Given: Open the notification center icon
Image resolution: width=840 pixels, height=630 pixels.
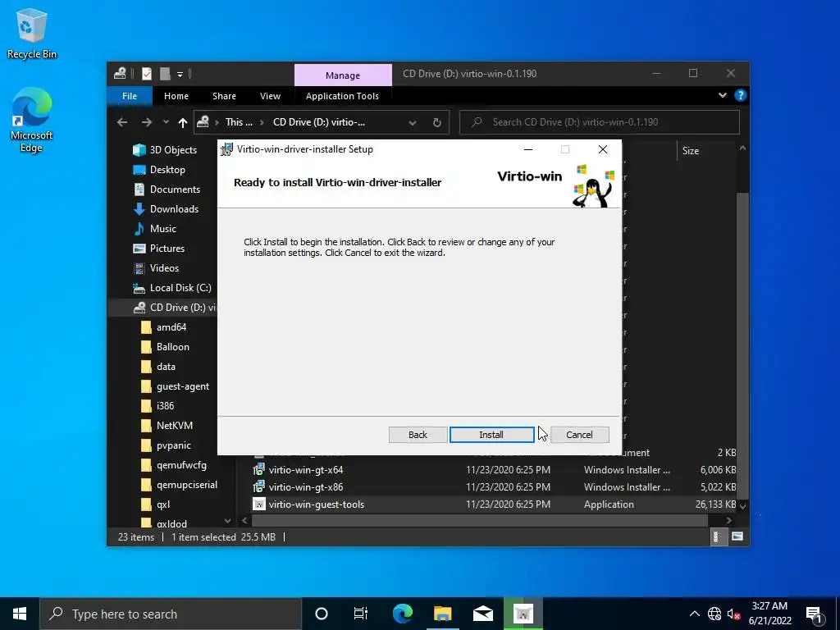Looking at the screenshot, I should pyautogui.click(x=815, y=614).
